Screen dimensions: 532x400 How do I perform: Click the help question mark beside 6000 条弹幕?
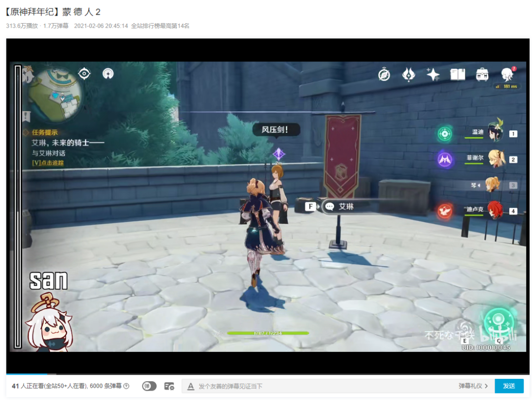[x=126, y=386]
